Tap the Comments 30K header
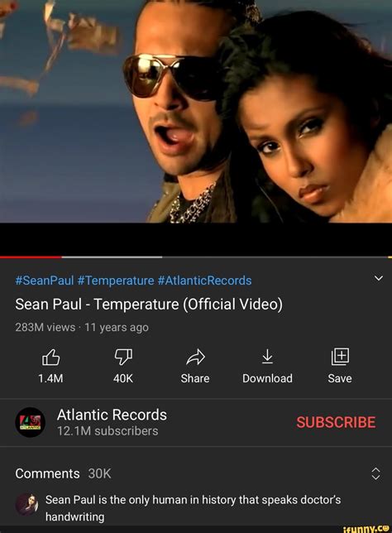This screenshot has width=392, height=533. point(63,473)
